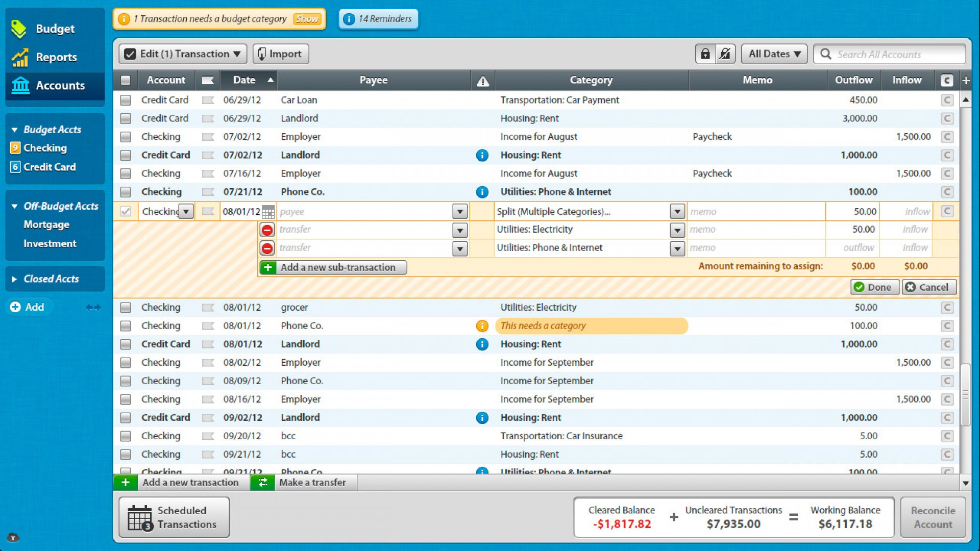980x551 pixels.
Task: Click the crossed-flag filter icon beside the lock
Action: pyautogui.click(x=726, y=54)
